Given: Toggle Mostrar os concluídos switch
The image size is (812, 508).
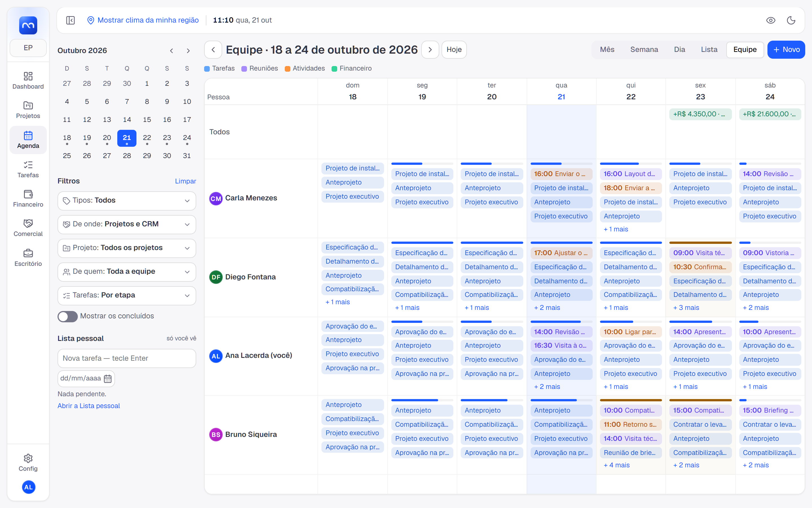Looking at the screenshot, I should pyautogui.click(x=67, y=316).
